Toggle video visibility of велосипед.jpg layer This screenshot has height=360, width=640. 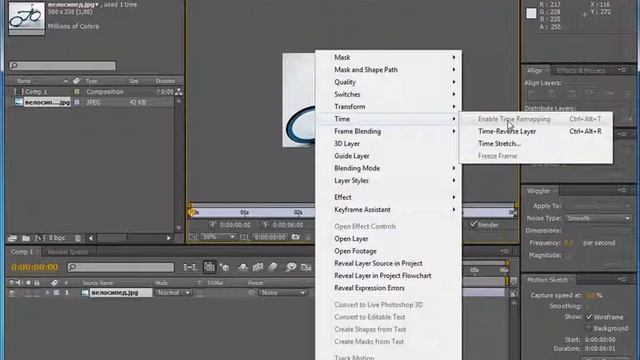coord(12,293)
